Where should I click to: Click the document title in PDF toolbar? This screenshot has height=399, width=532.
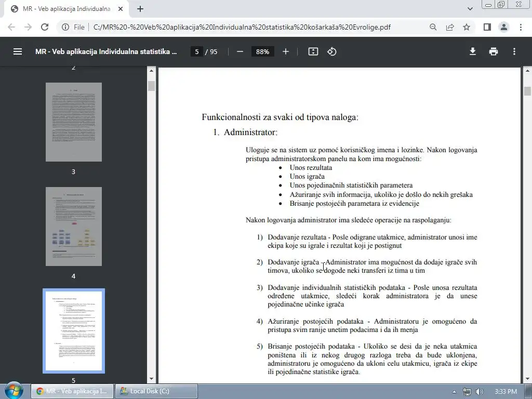coord(106,51)
